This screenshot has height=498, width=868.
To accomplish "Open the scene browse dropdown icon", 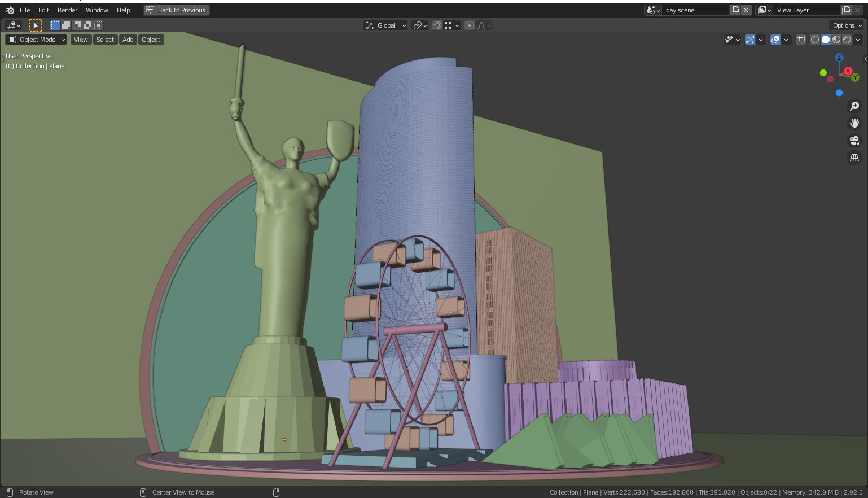I will click(x=653, y=10).
